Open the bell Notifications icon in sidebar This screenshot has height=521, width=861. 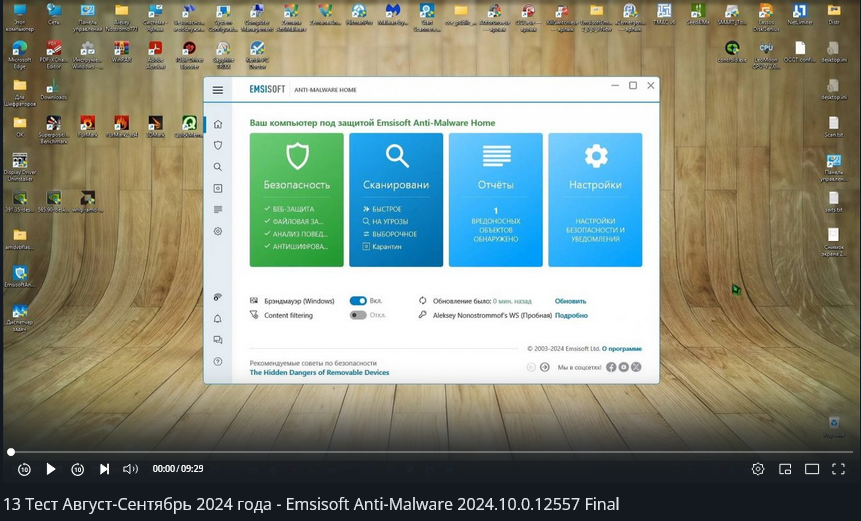click(218, 319)
